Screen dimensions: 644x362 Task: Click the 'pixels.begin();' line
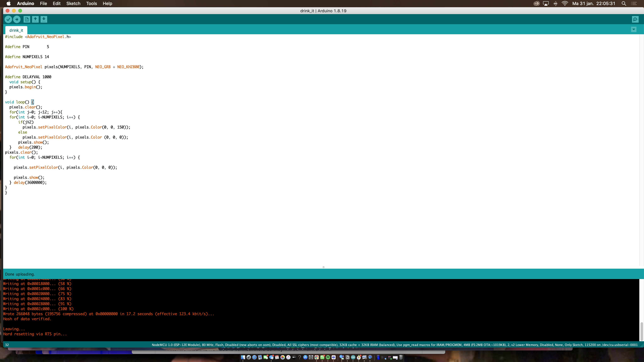pyautogui.click(x=26, y=87)
